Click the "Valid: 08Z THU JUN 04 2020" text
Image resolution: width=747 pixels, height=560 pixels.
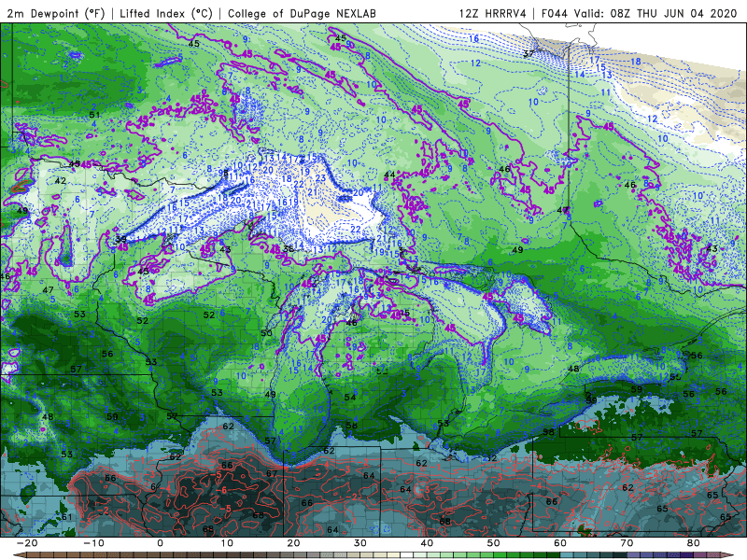655,13
